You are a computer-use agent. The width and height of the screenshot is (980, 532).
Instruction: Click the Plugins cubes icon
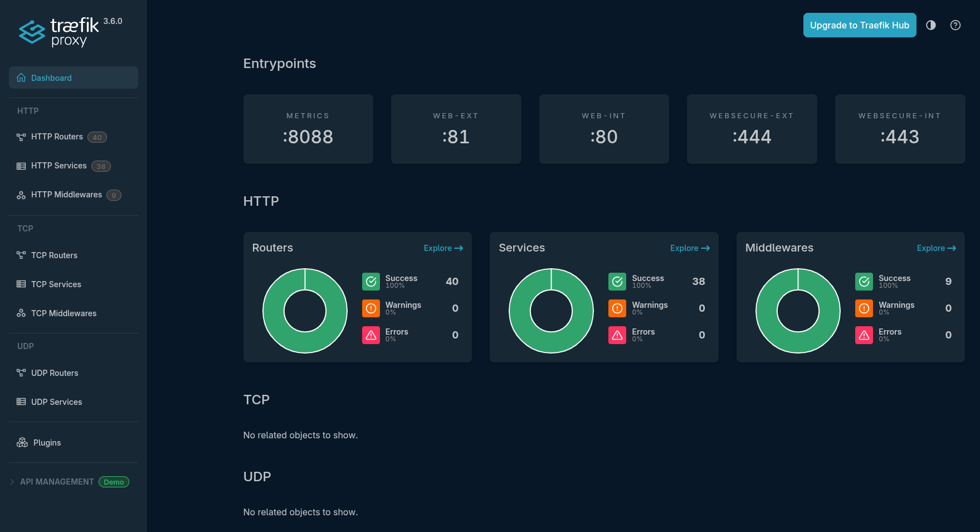[x=22, y=443]
